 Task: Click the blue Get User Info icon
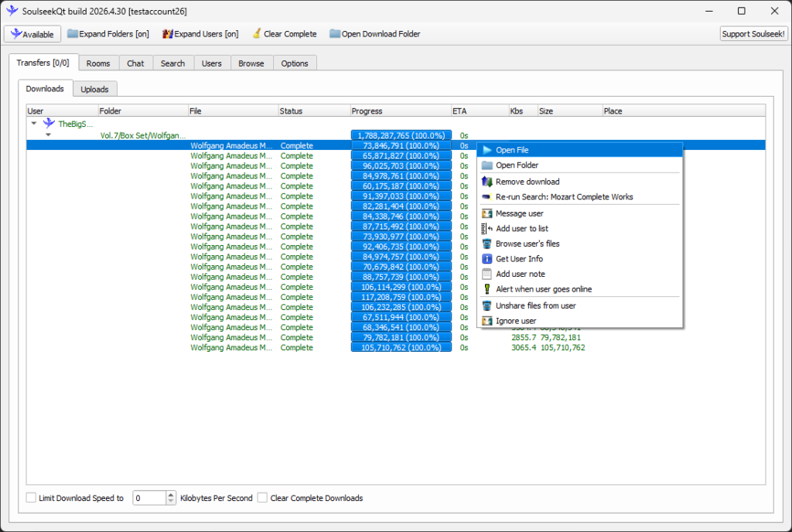[x=487, y=259]
